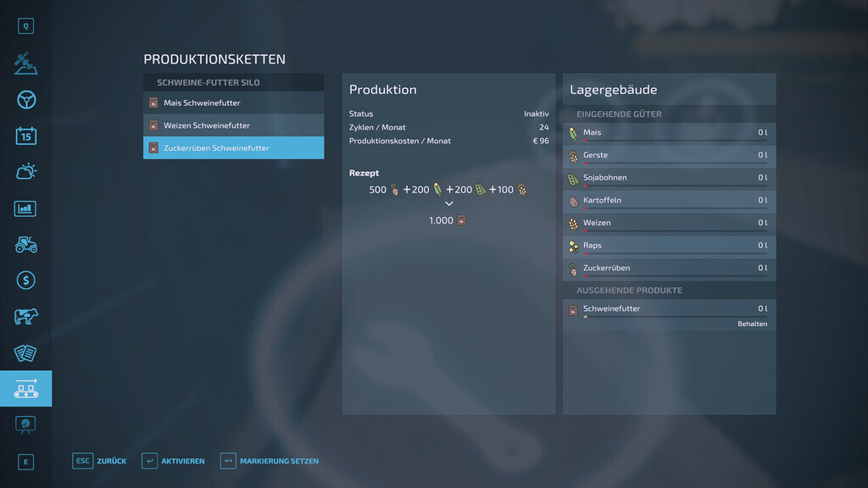Open the price statistics chart icon
This screenshot has height=488, width=868.
(25, 208)
